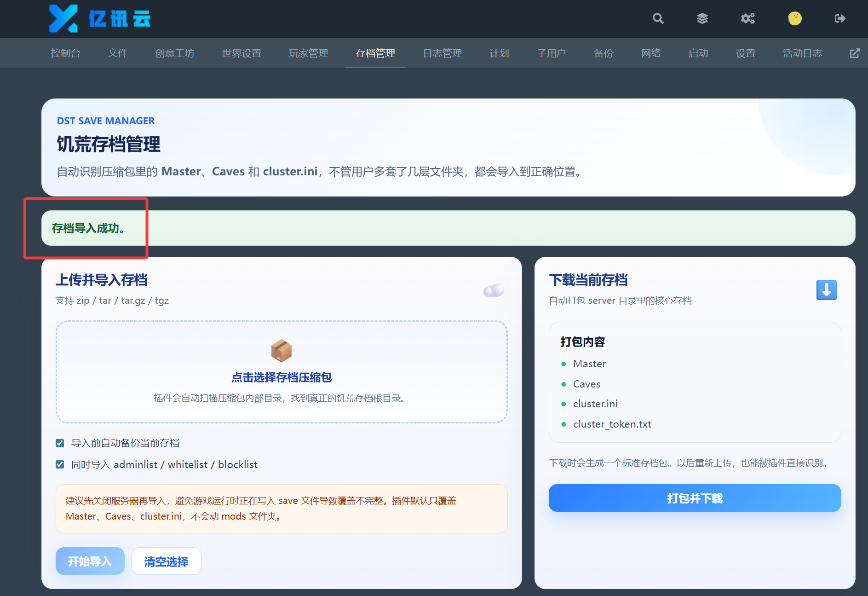Viewport: 868px width, 596px height.
Task: Select the 玩家管理 tab
Action: point(308,53)
